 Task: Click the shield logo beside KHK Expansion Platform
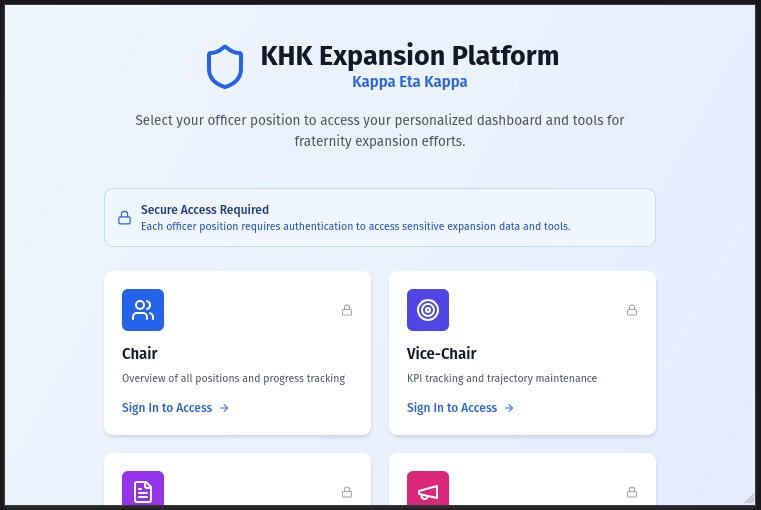point(225,67)
